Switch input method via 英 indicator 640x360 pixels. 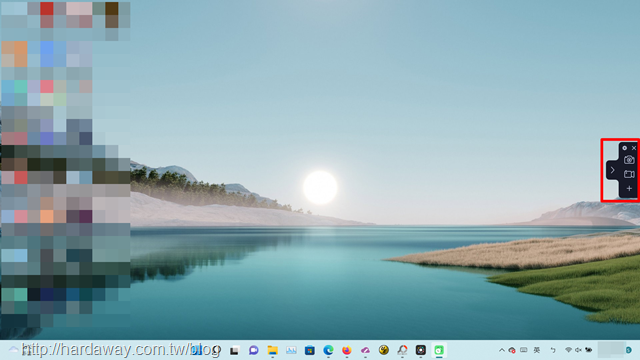(x=537, y=350)
